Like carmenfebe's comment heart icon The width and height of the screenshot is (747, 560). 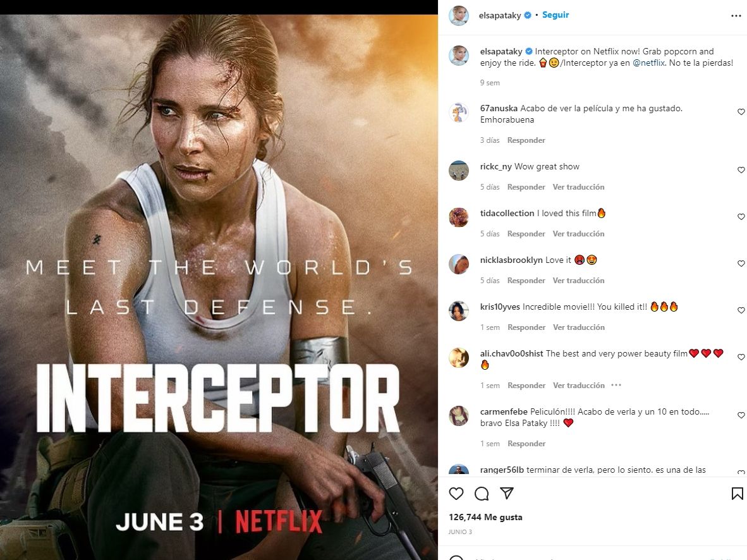741,415
